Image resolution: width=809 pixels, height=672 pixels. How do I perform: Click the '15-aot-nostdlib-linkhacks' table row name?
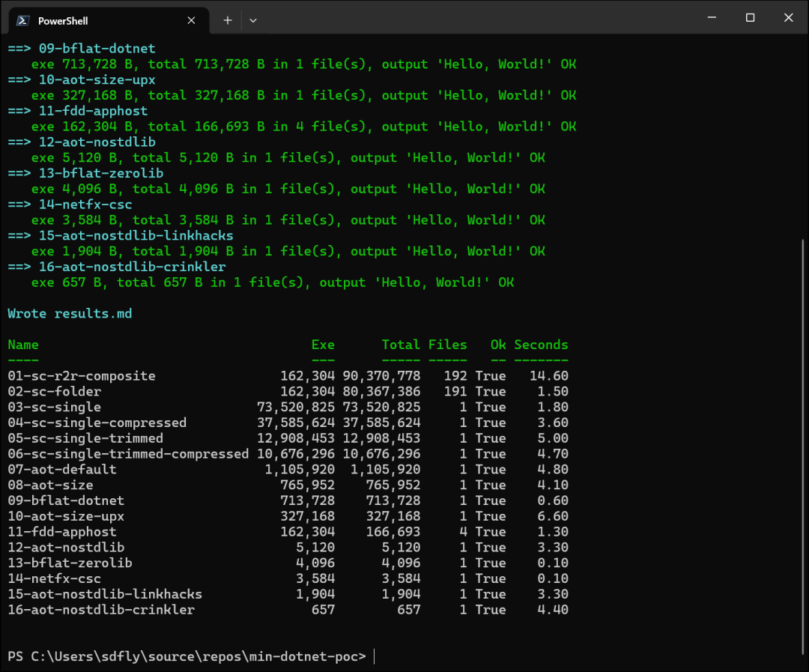[105, 594]
